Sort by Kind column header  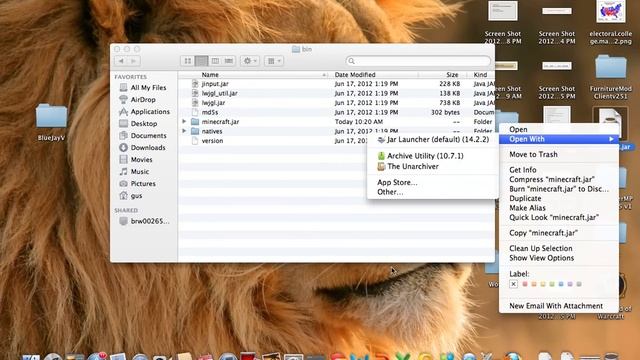coord(482,75)
